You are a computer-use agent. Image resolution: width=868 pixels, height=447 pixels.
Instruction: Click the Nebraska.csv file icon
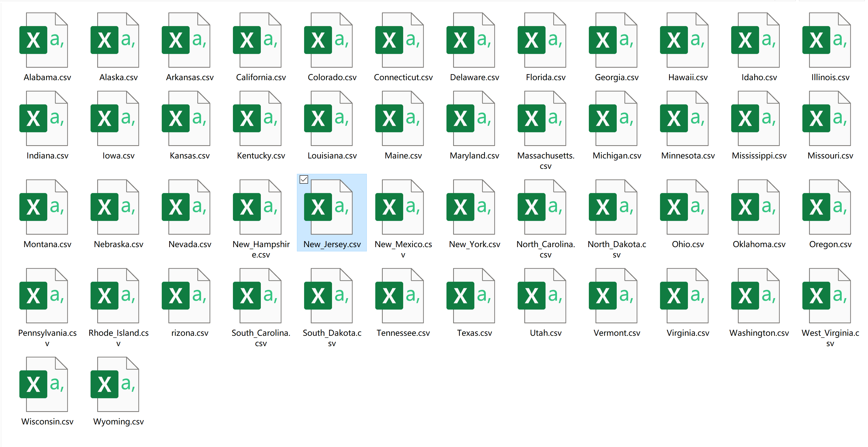pos(115,207)
